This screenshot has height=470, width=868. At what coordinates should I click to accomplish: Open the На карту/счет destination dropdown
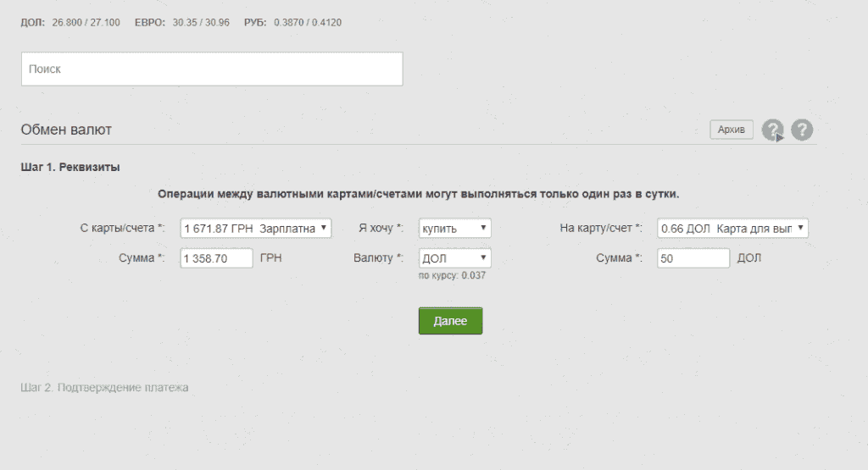732,228
